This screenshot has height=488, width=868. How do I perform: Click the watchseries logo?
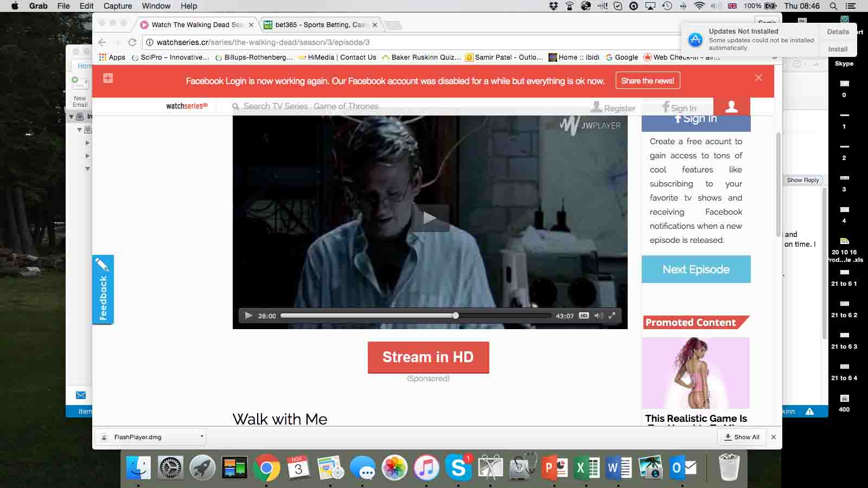point(187,106)
